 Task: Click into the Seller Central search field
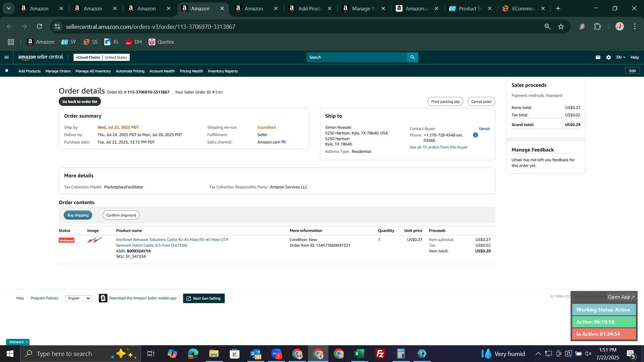pos(357,57)
